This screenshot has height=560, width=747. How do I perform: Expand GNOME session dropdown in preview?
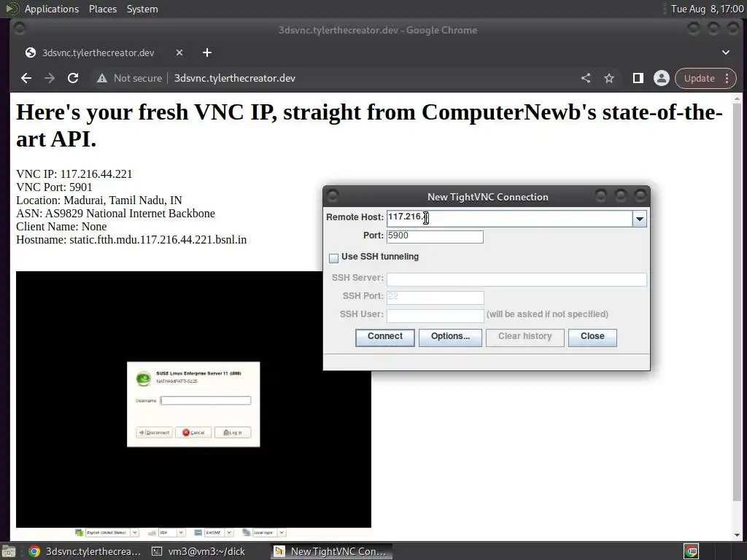[229, 532]
